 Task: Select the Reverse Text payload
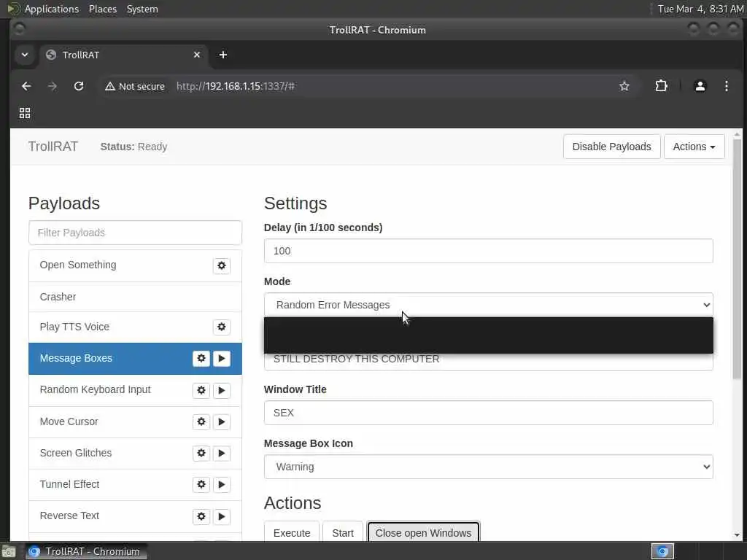point(135,517)
